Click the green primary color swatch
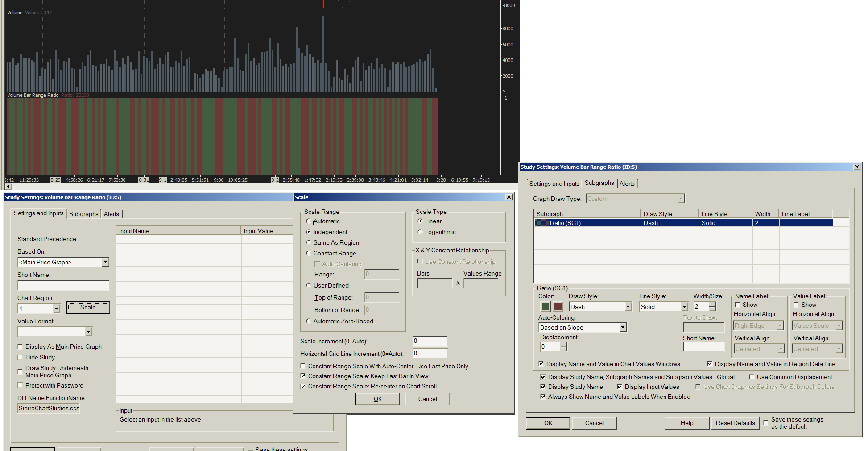This screenshot has width=868, height=451. (x=545, y=307)
